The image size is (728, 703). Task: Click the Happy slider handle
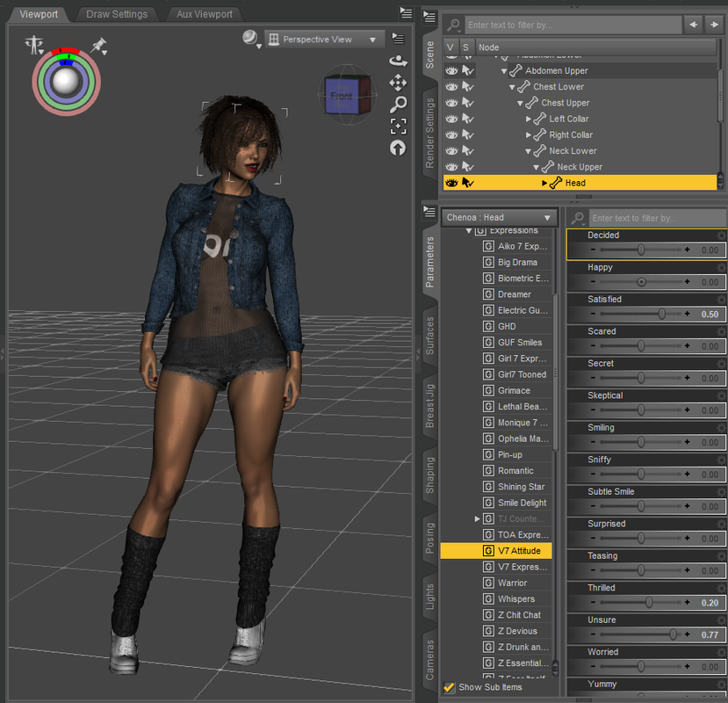(641, 282)
